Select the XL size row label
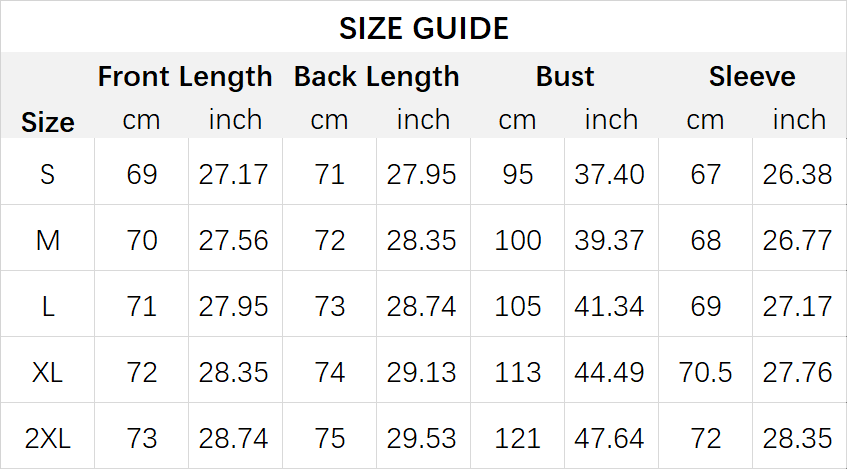 pyautogui.click(x=48, y=372)
